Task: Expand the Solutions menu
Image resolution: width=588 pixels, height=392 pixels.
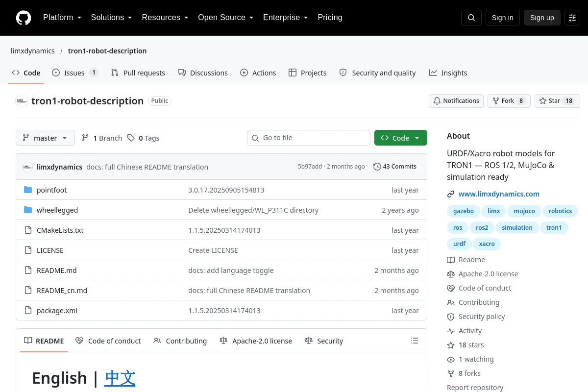Action: (111, 18)
